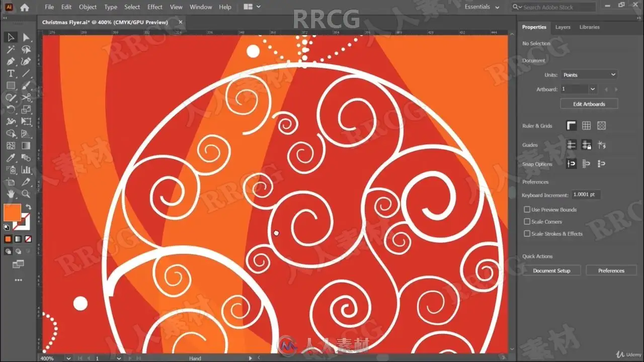
Task: Select the Eyedropper tool
Action: point(11,158)
